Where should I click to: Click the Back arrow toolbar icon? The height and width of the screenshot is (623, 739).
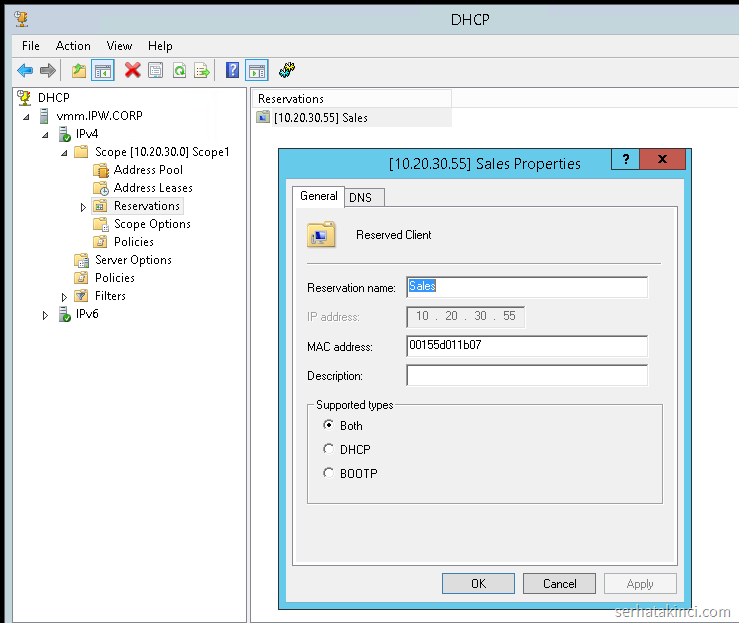pyautogui.click(x=25, y=70)
